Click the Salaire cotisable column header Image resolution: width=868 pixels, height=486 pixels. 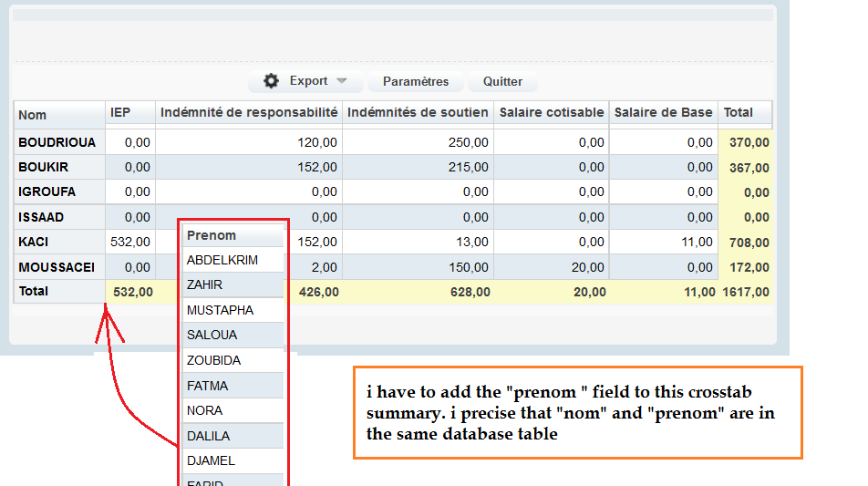[x=551, y=112]
